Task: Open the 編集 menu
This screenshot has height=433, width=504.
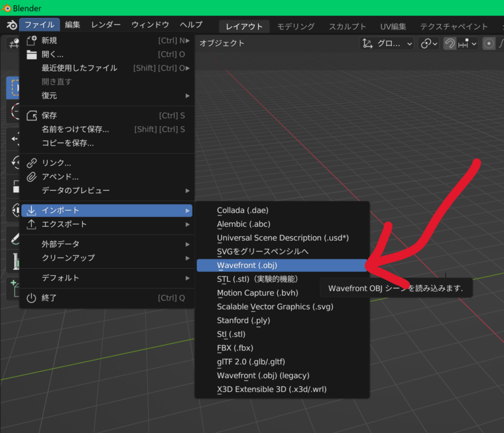Action: [72, 25]
